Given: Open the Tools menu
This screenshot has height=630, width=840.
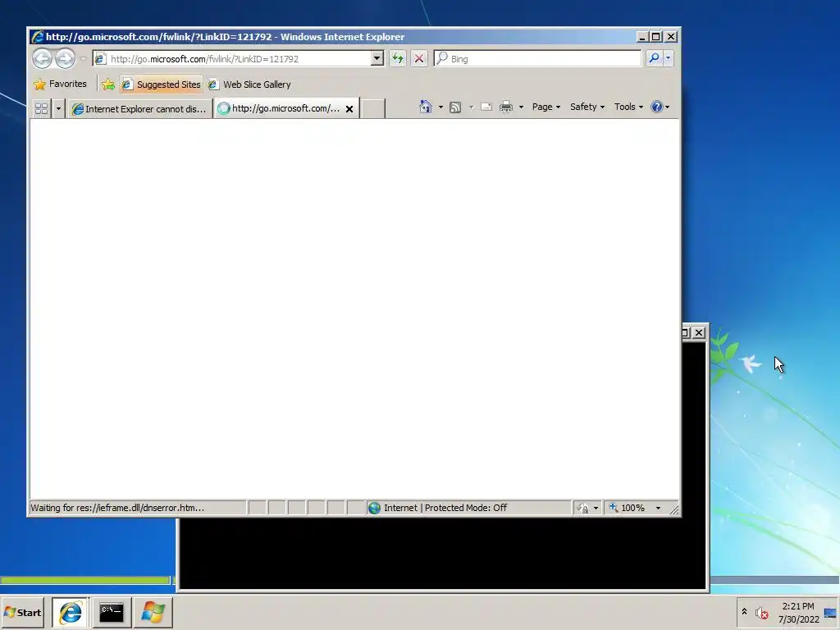Looking at the screenshot, I should coord(628,107).
